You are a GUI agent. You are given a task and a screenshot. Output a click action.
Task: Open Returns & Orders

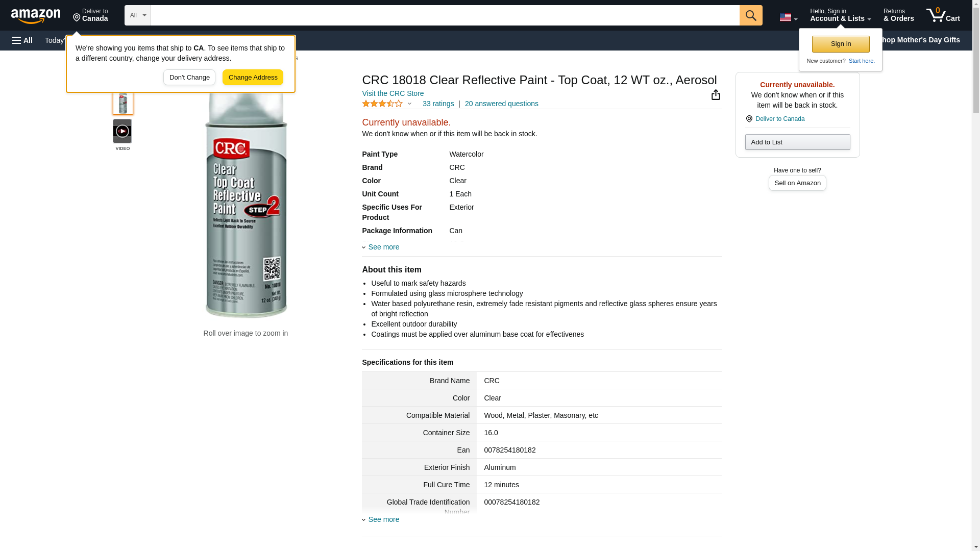(x=898, y=15)
